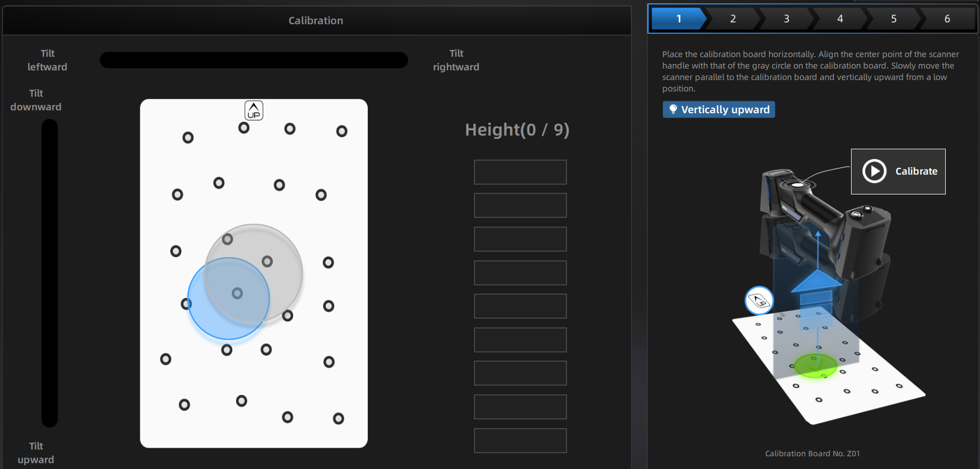The image size is (980, 469).
Task: Select final step 6 tab
Action: (947, 19)
